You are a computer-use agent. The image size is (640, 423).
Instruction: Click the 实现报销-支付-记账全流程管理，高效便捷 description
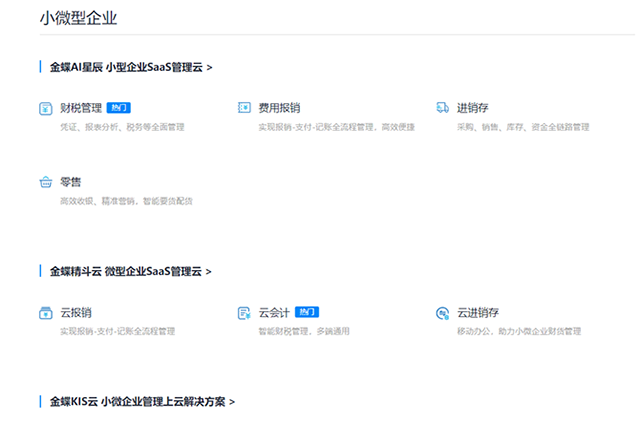[x=337, y=127]
